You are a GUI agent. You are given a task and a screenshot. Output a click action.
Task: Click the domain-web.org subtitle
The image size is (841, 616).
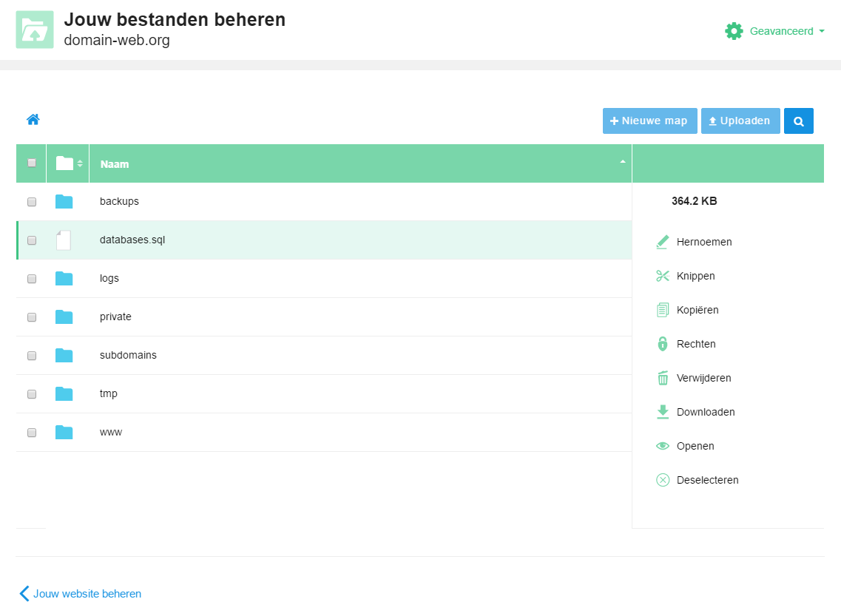[x=117, y=40]
